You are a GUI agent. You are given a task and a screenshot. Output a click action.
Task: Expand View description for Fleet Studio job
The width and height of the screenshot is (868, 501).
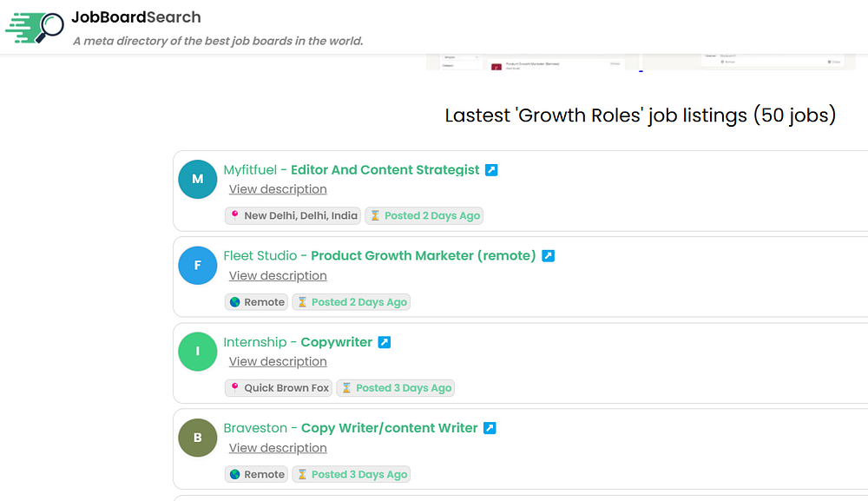point(278,275)
